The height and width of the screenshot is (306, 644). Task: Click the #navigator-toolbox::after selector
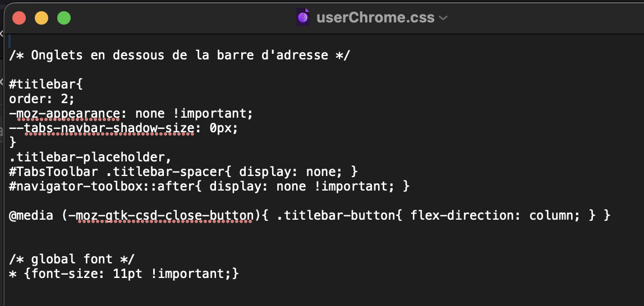[98, 186]
